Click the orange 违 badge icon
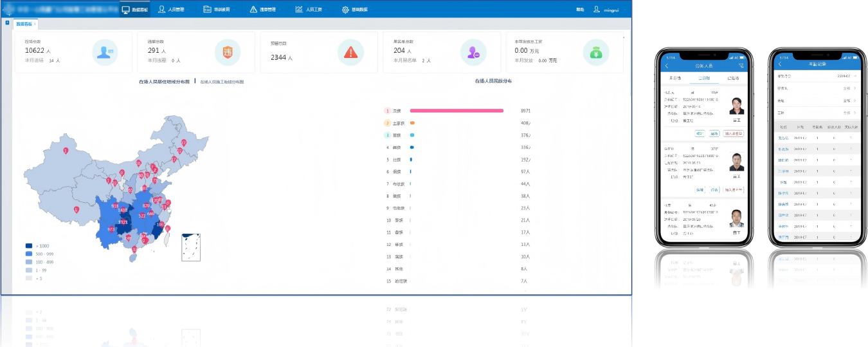The width and height of the screenshot is (868, 347). (x=227, y=53)
